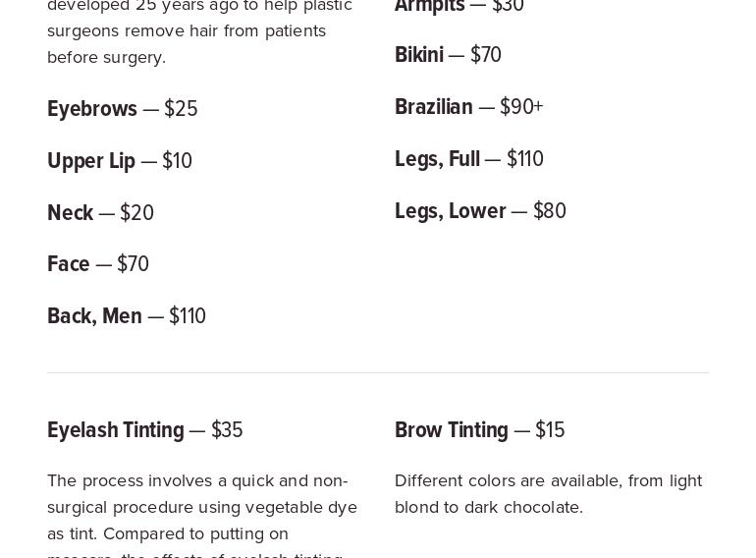Select the Armpits — $30 listing
This screenshot has height=558, width=756.
pyautogui.click(x=459, y=6)
